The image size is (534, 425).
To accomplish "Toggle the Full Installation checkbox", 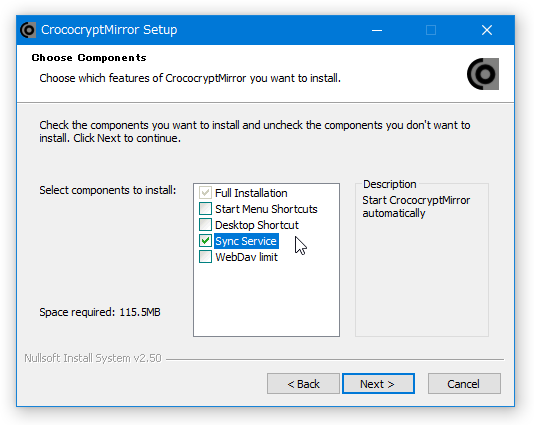I will point(205,193).
